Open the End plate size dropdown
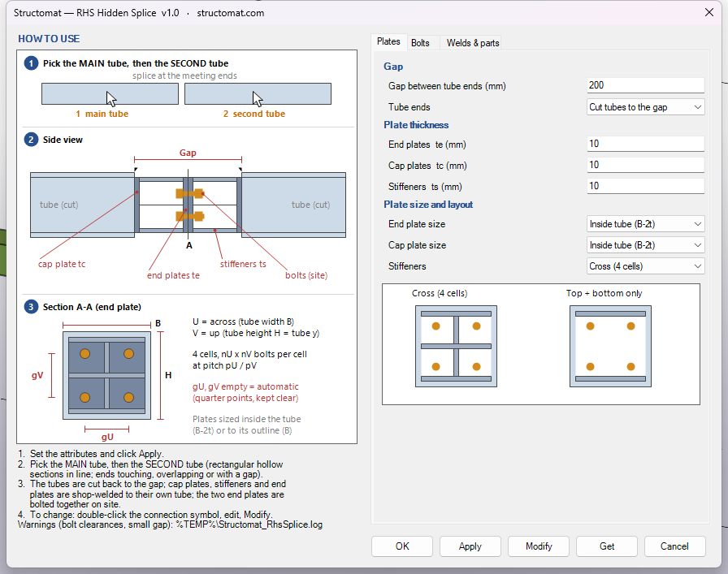Viewport: 728px width, 574px height. (x=645, y=224)
